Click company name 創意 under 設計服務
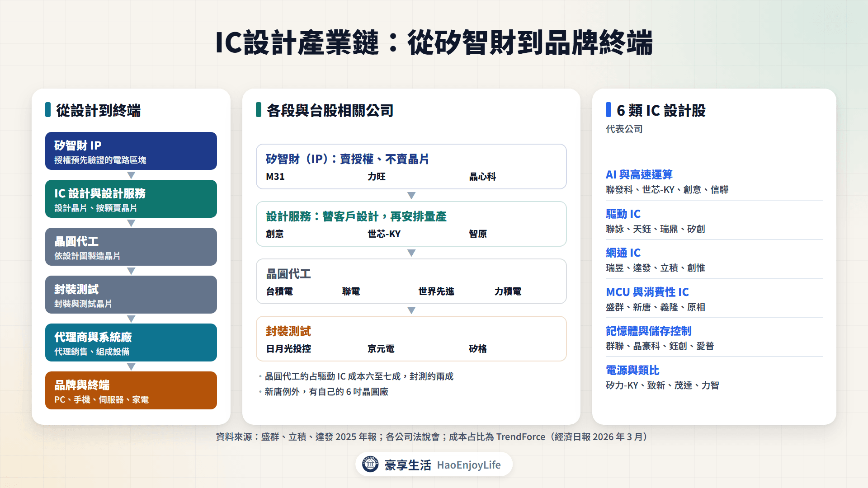Viewport: 868px width, 488px height. (x=275, y=234)
